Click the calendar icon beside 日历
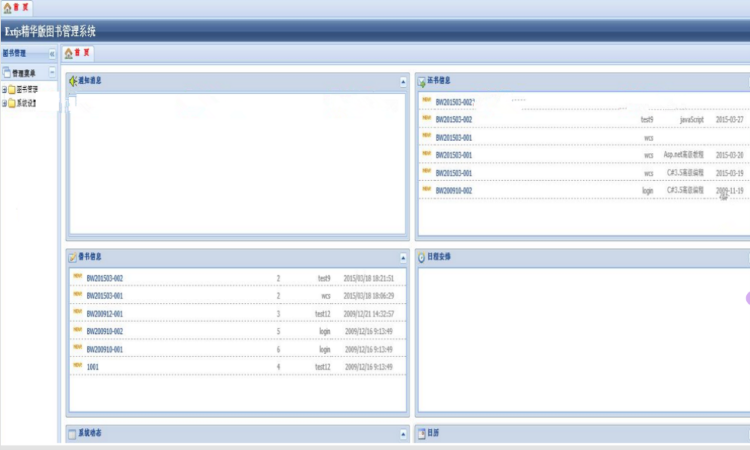The image size is (750, 450). coord(421,434)
